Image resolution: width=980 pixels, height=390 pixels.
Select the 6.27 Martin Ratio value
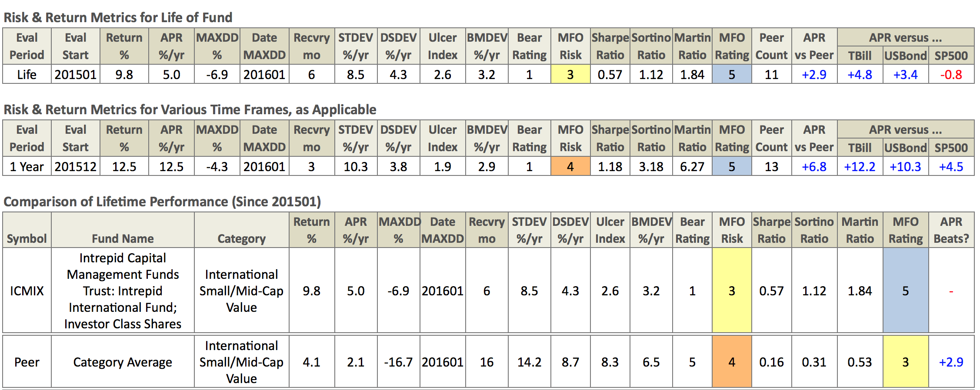[692, 166]
